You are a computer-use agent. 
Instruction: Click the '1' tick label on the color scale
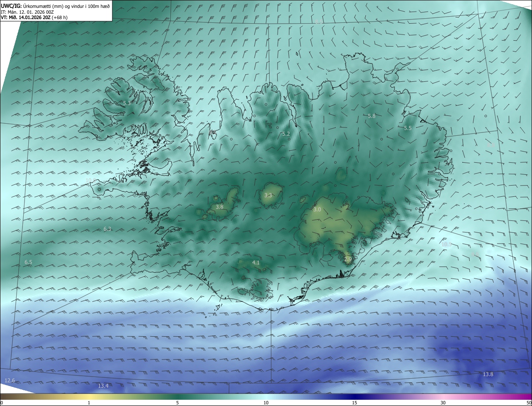[x=89, y=403]
